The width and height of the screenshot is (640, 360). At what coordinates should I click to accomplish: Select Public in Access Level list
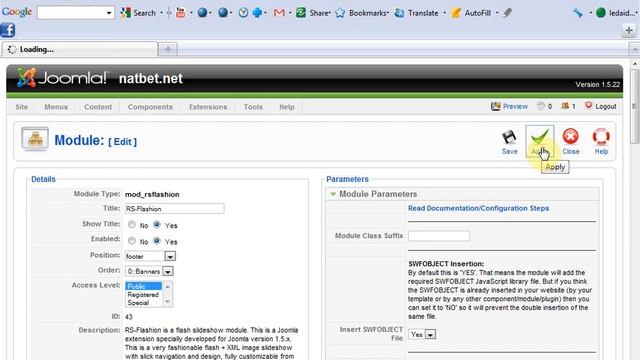coord(143,286)
